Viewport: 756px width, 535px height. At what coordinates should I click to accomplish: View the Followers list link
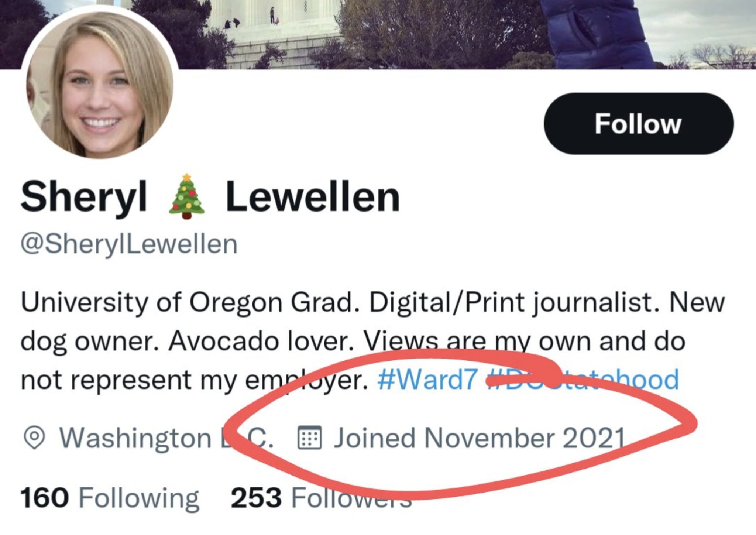(x=351, y=498)
